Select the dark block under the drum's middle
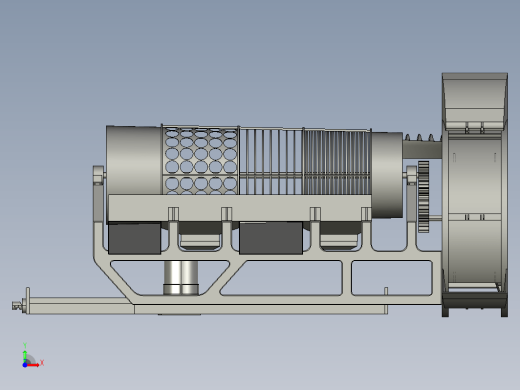520x390 pixels. tap(271, 238)
